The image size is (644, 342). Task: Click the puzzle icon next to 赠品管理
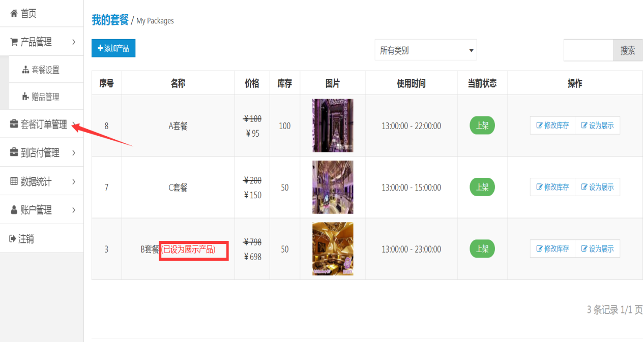pyautogui.click(x=26, y=97)
